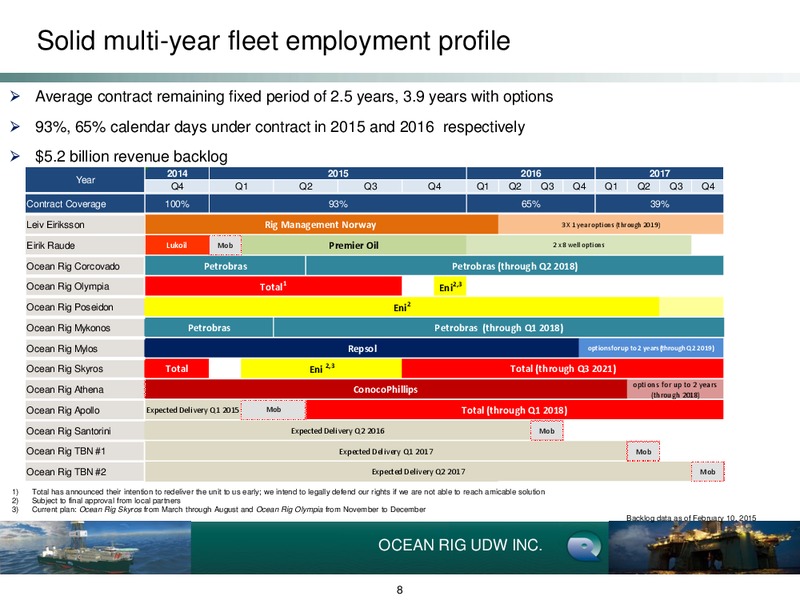
Task: Click 'Expected Delivery Q2 2016' bar
Action: tap(338, 431)
